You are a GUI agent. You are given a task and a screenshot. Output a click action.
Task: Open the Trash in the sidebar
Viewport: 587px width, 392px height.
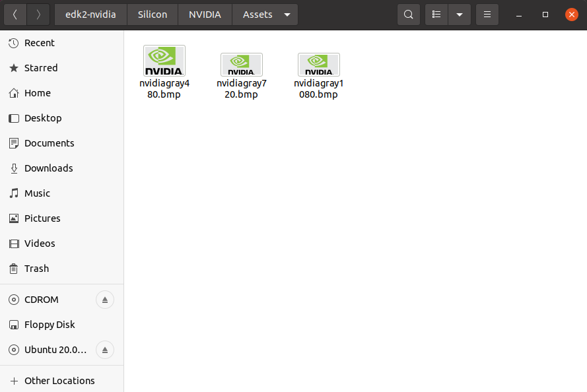coord(36,269)
